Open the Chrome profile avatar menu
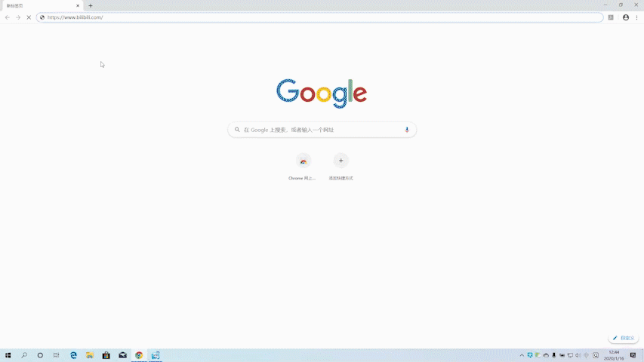Viewport: 644px width, 362px height. [626, 17]
